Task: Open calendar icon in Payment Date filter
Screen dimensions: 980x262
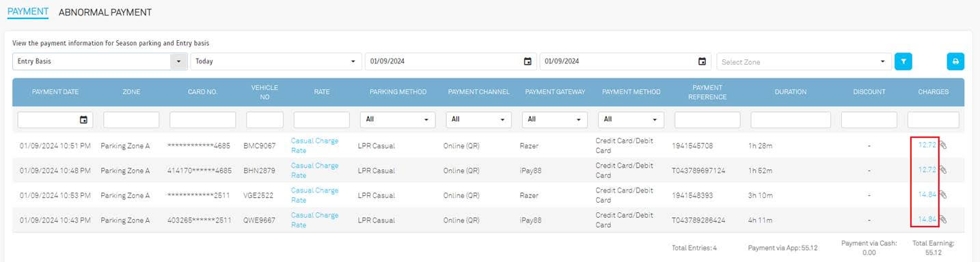Action: coord(83,119)
